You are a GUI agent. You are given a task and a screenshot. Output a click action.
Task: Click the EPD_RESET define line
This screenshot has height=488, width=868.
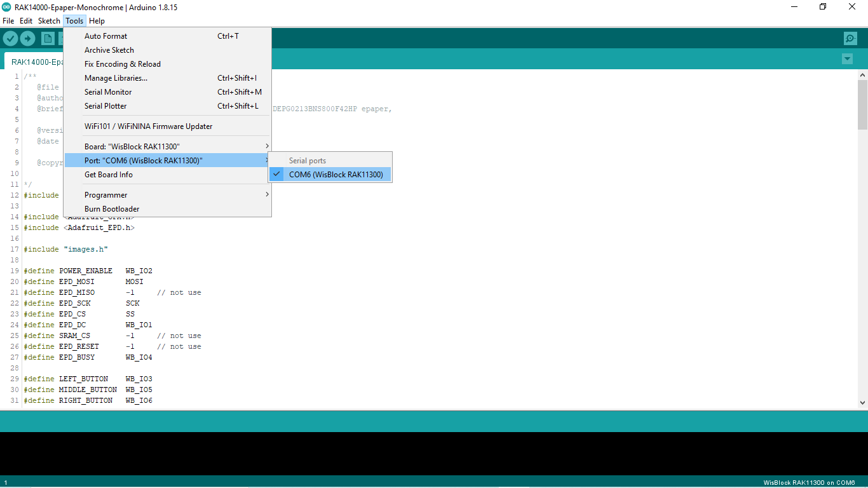112,346
